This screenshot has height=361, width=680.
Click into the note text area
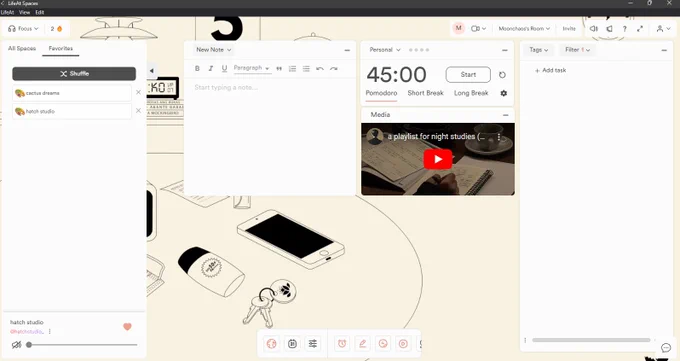270,137
